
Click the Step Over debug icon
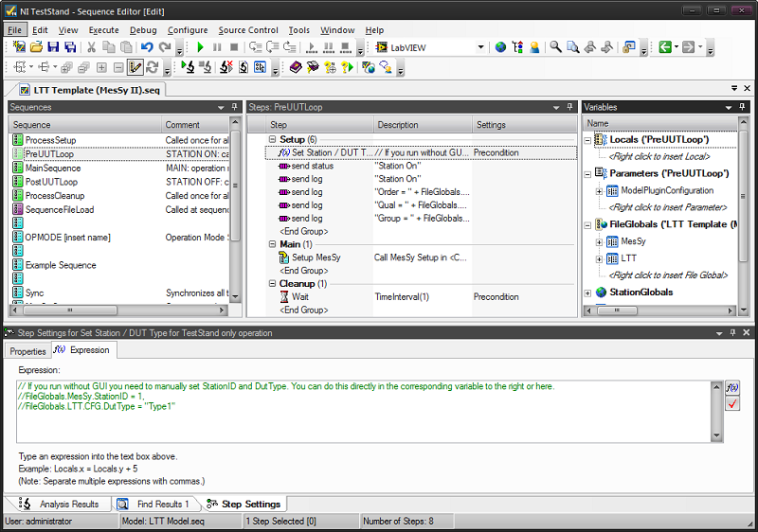pos(272,46)
